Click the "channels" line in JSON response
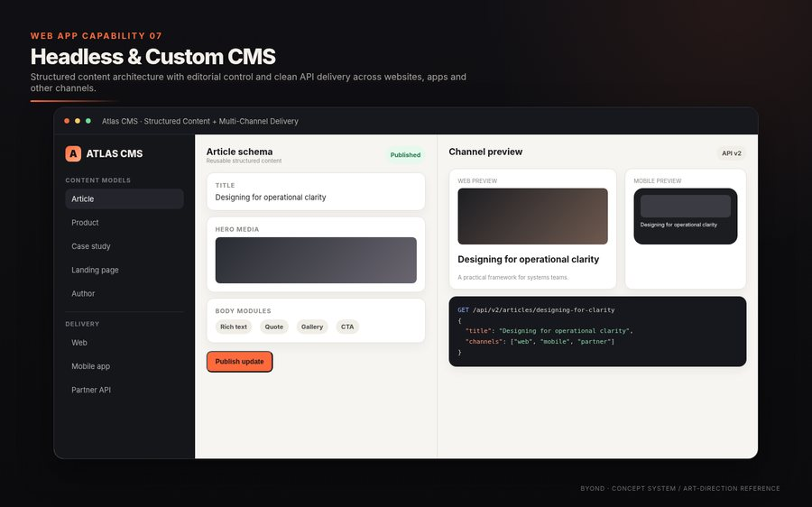Image resolution: width=812 pixels, height=507 pixels. [x=540, y=342]
